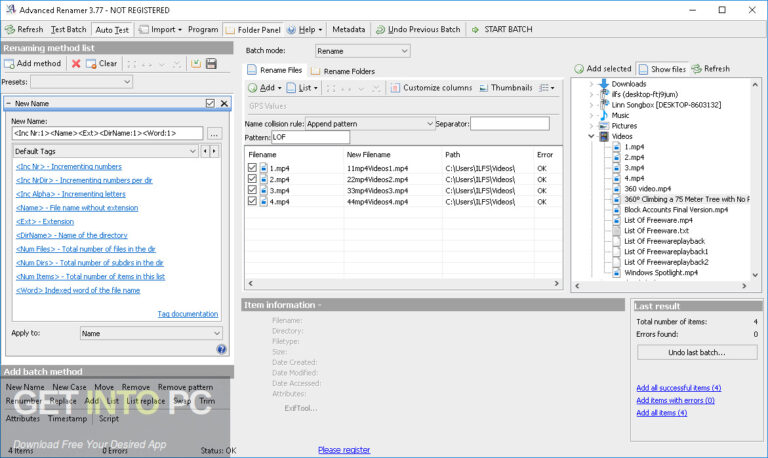Open the view mode dropdown icon
768x458 pixels.
pyautogui.click(x=547, y=88)
